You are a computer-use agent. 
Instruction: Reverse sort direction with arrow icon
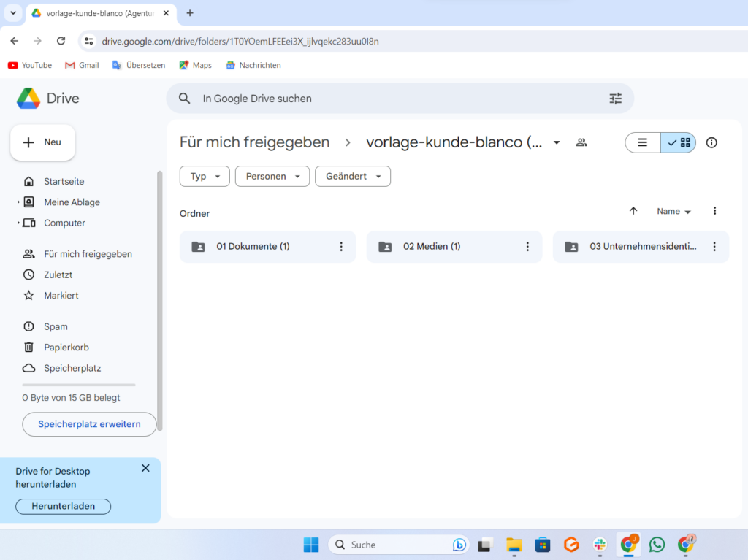(x=633, y=211)
